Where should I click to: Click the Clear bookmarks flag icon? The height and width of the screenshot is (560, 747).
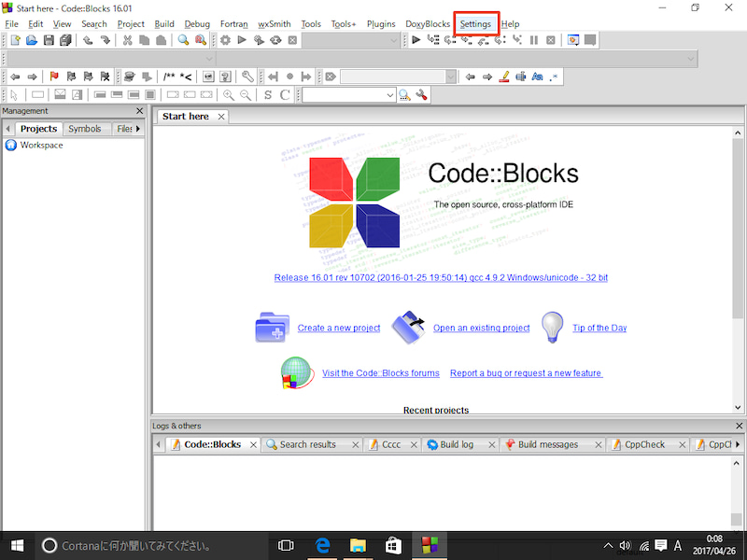pyautogui.click(x=105, y=77)
